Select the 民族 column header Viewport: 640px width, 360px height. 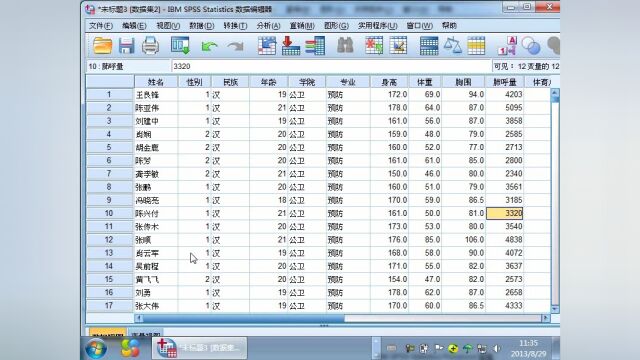coord(230,82)
